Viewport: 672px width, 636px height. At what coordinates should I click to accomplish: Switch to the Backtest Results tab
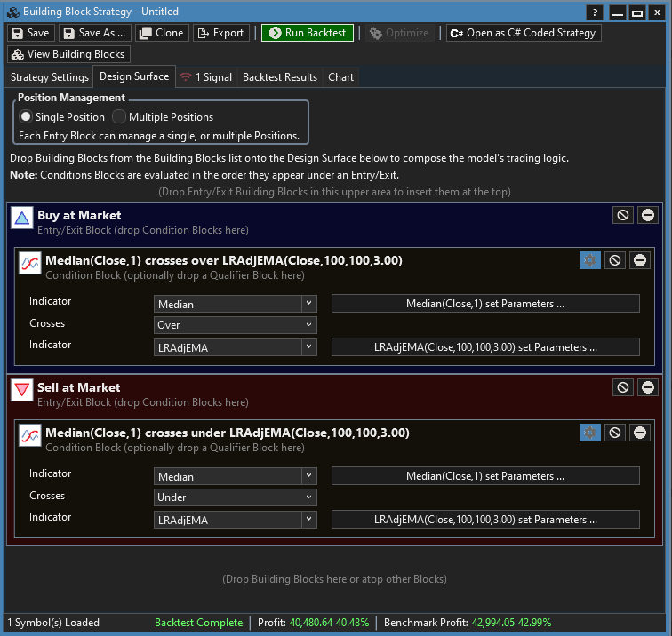[279, 77]
